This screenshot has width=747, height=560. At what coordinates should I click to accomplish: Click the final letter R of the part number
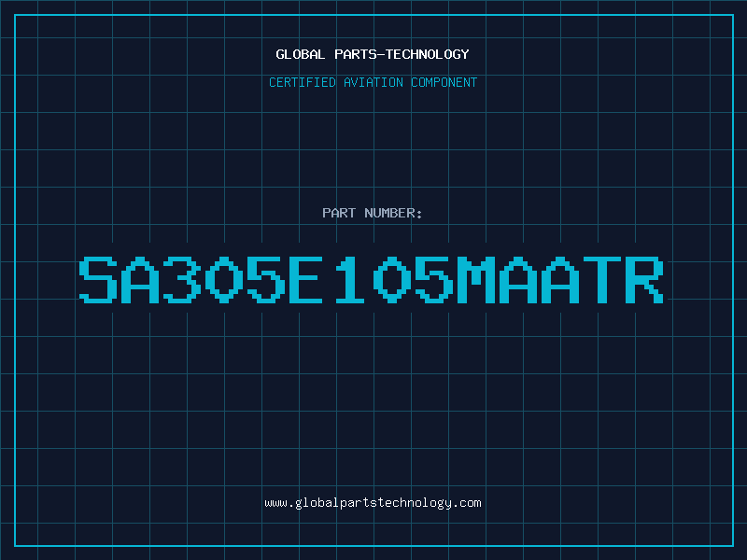644,279
